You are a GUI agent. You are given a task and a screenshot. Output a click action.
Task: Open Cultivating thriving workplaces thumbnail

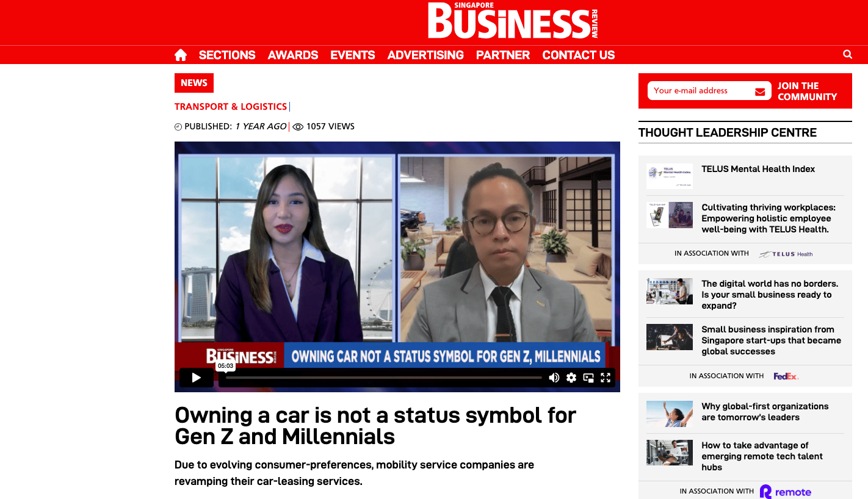click(x=670, y=215)
